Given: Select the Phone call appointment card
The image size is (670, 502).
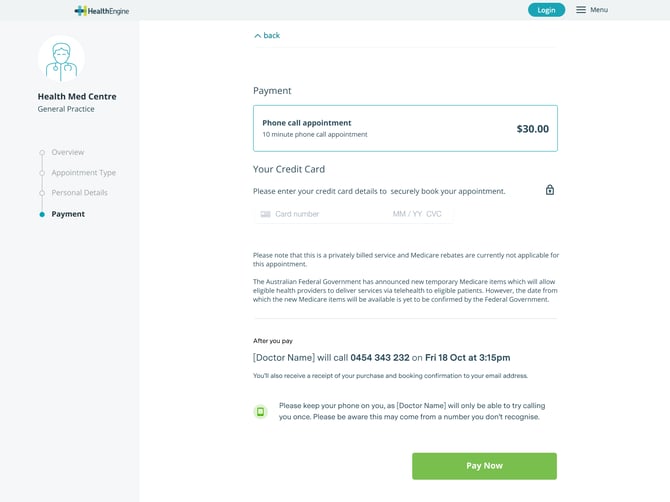Looking at the screenshot, I should [x=405, y=128].
